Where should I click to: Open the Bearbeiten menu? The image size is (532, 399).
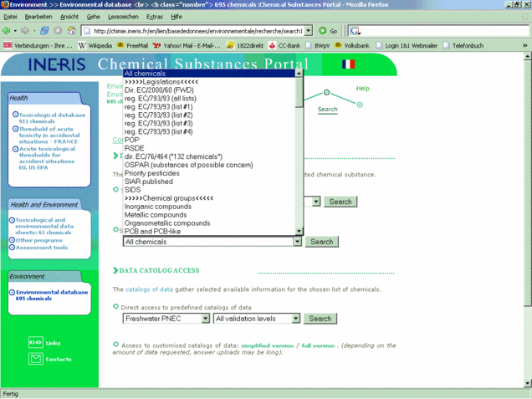pyautogui.click(x=38, y=17)
